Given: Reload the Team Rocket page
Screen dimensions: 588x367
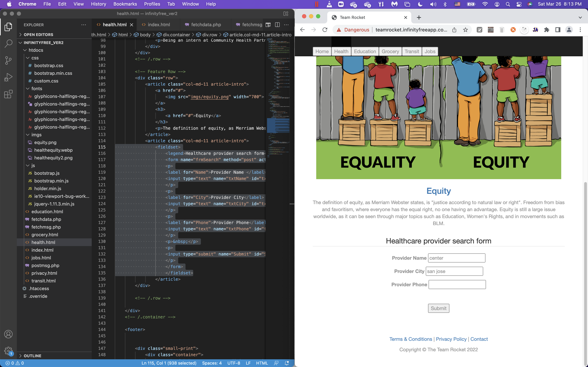Looking at the screenshot, I should pos(325,30).
